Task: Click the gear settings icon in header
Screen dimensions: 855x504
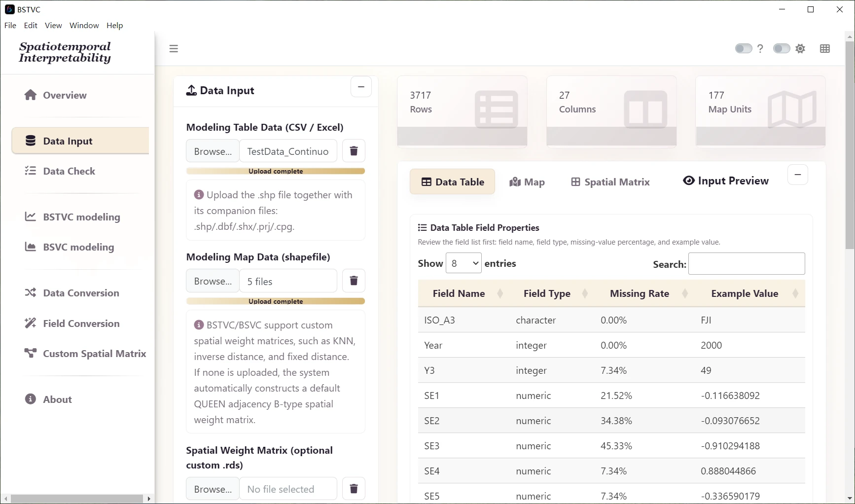Action: click(801, 49)
